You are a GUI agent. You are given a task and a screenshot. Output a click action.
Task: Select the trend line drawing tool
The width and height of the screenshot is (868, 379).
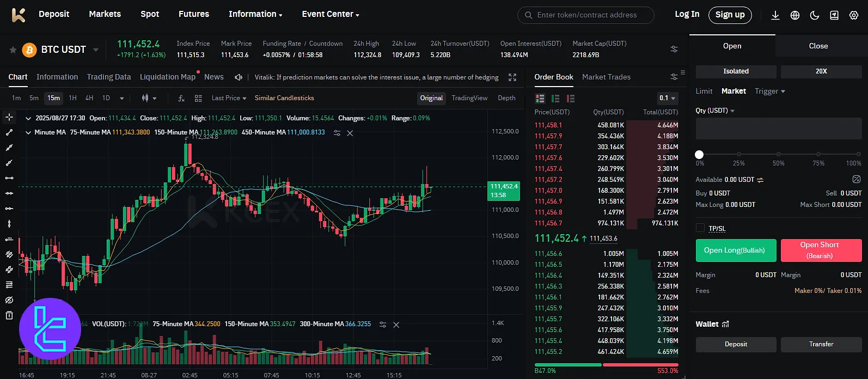(9, 132)
